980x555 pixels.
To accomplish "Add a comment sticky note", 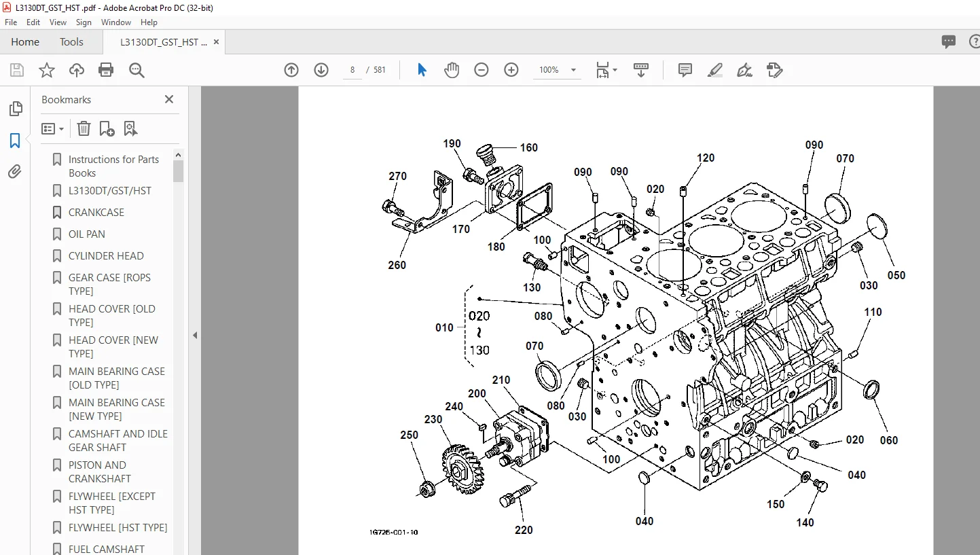I will pyautogui.click(x=685, y=70).
